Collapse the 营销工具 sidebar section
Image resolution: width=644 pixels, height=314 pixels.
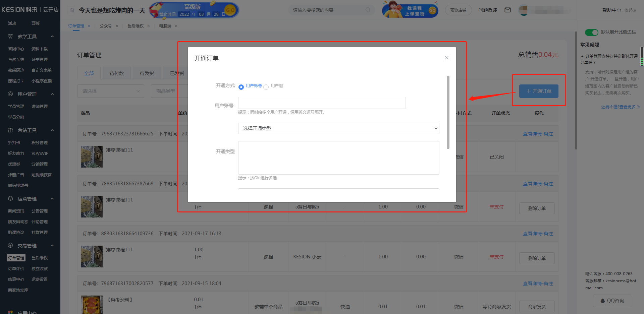pos(52,130)
